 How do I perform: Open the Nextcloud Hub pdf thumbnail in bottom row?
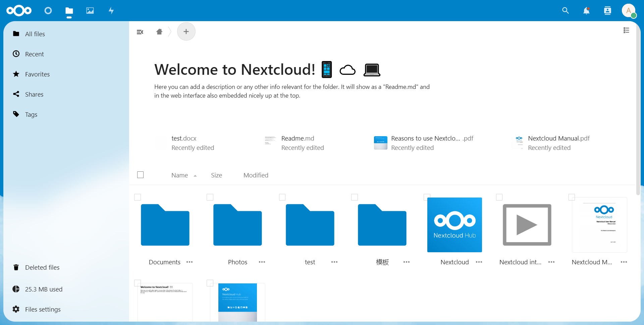point(237,302)
